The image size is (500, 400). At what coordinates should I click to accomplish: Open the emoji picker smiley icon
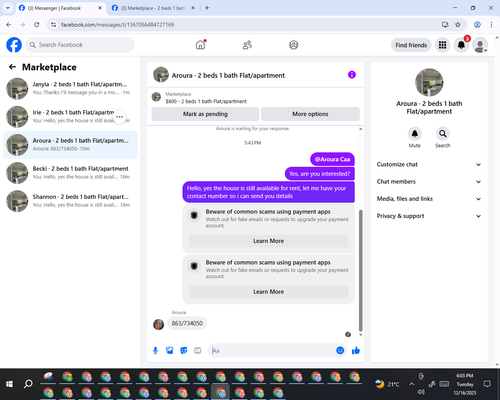coord(340,350)
